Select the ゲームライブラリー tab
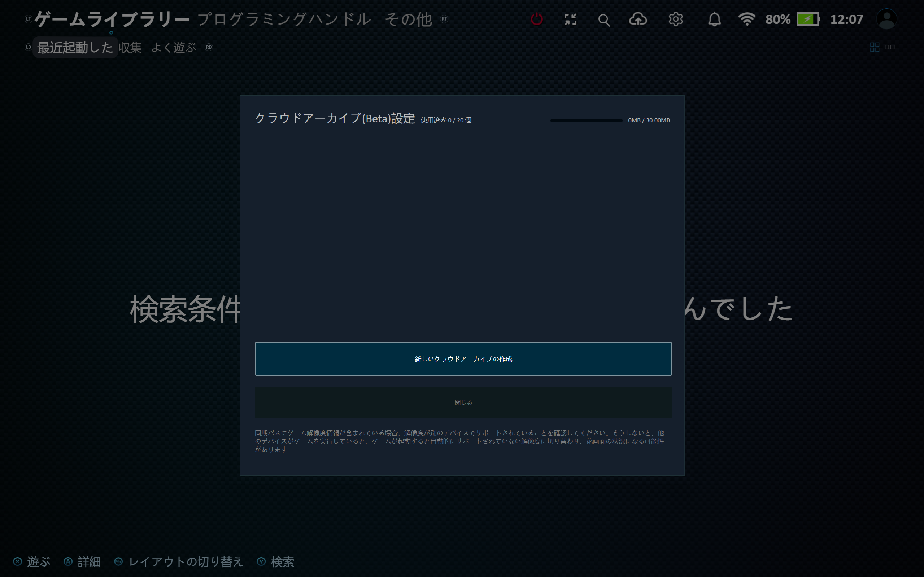Viewport: 924px width, 577px height. coord(112,19)
